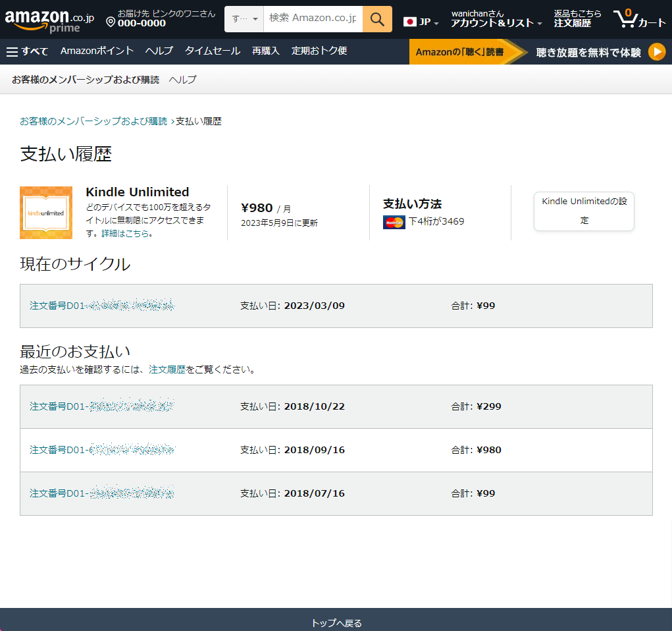Open order number link dated 2023/03/09

[x=102, y=306]
